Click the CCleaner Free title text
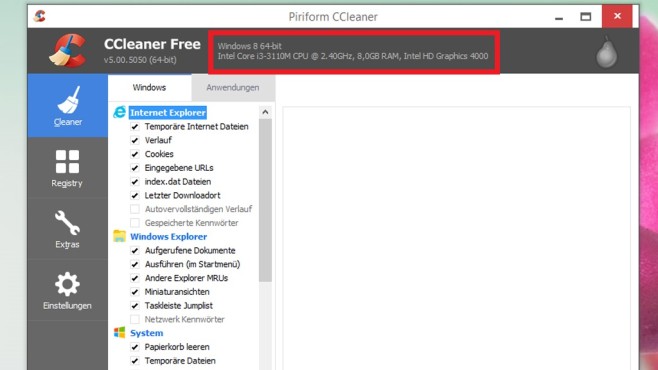Screen dimensions: 658x370 coord(152,44)
